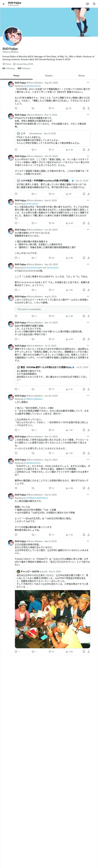Image resolution: width=98 pixels, height=868 pixels.
Task: Share the Aug 28, 2025 post
Action: [89, 108]
